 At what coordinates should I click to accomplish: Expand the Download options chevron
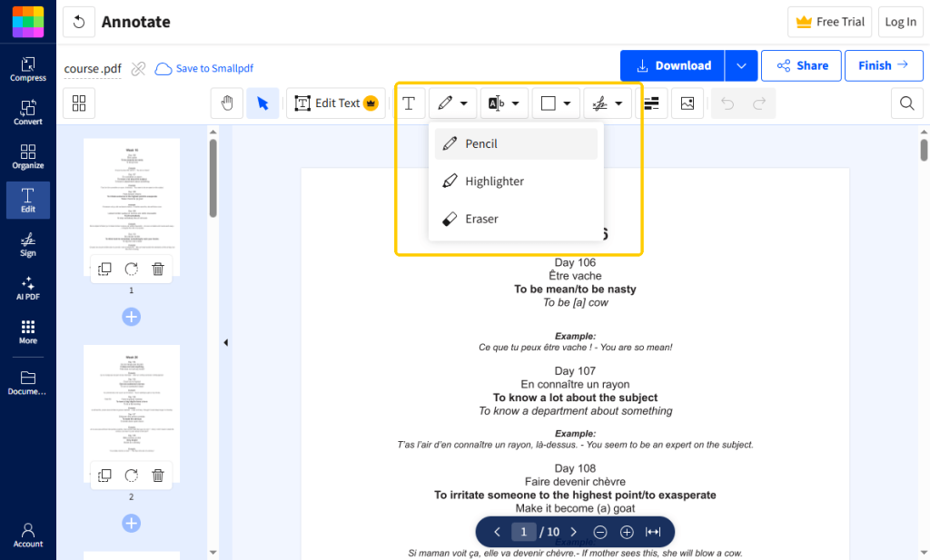coord(741,65)
